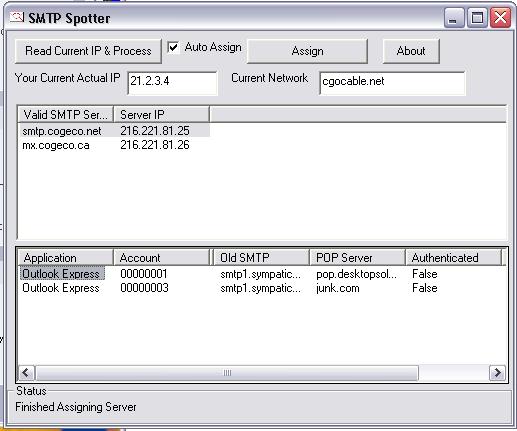Screen dimensions: 517x431
Task: Click False value in 00000001 row
Action: pyautogui.click(x=425, y=274)
